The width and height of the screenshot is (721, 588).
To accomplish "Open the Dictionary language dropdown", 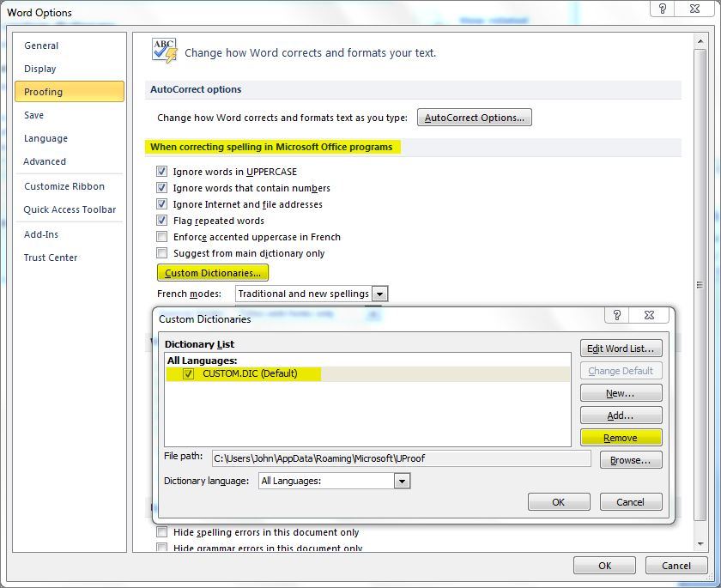I will point(402,482).
